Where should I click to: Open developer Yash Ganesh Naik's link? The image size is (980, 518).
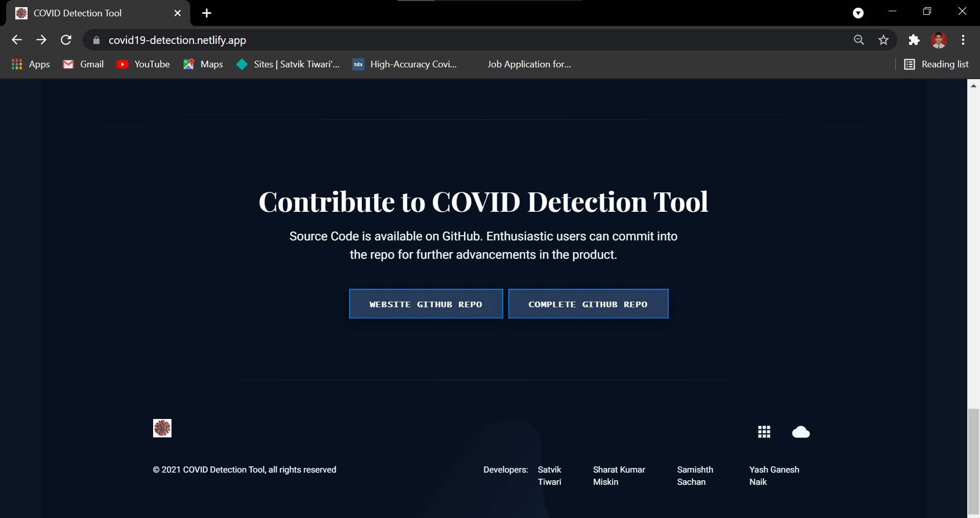tap(774, 476)
